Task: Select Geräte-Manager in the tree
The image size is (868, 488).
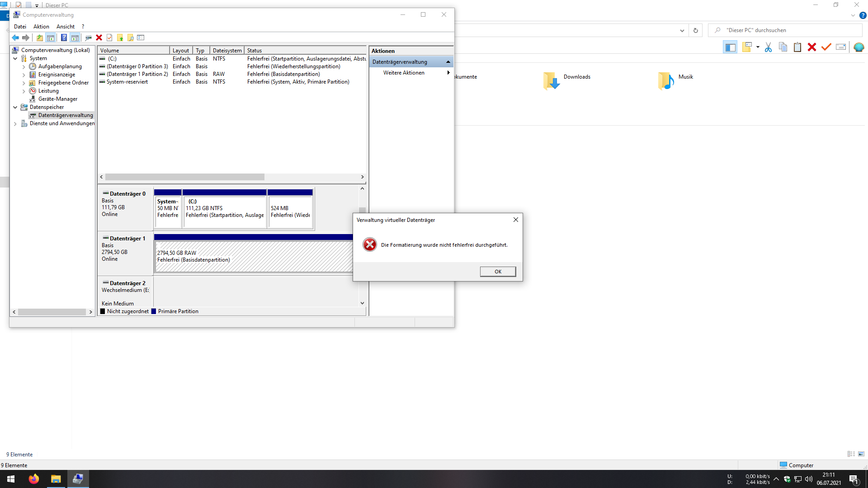Action: click(57, 99)
